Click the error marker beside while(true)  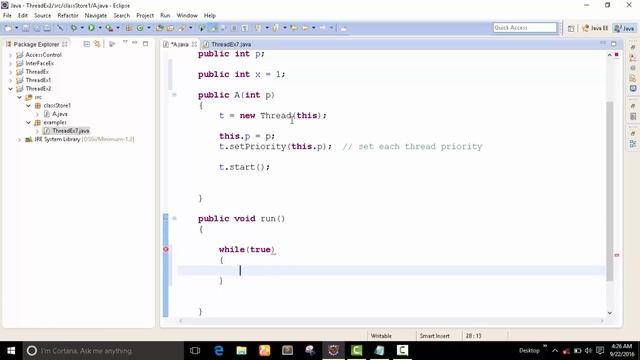pos(166,249)
